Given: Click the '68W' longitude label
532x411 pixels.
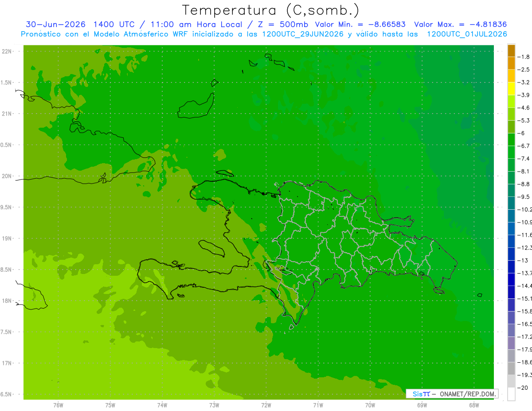Looking at the screenshot, I should (474, 405).
